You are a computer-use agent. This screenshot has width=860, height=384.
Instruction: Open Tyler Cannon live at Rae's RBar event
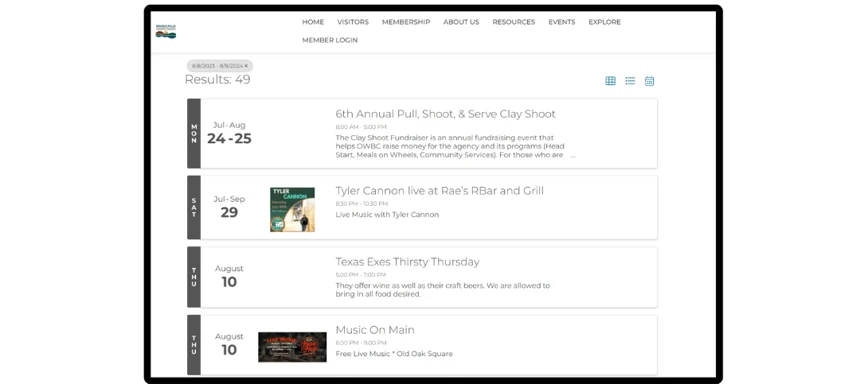pos(439,191)
